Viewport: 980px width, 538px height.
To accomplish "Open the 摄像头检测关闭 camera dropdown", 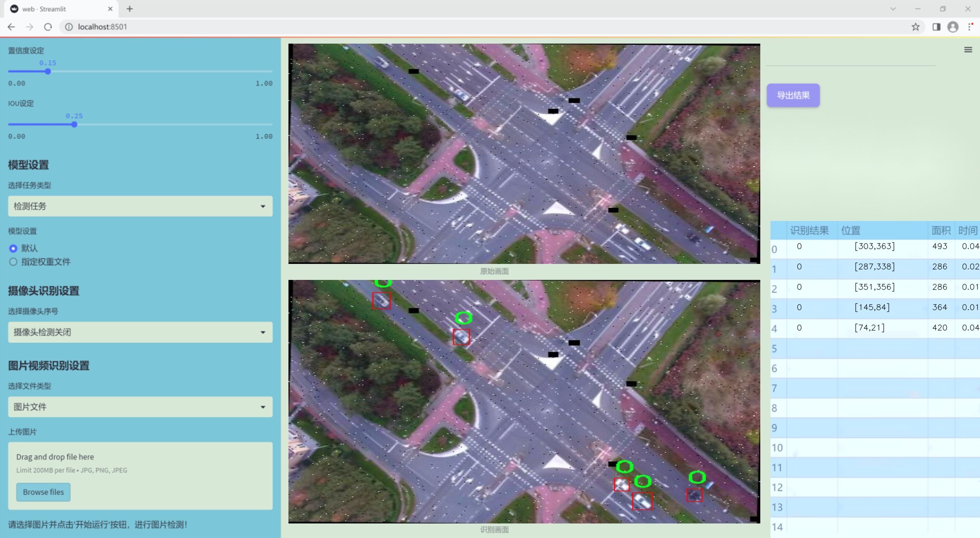I will click(x=140, y=332).
